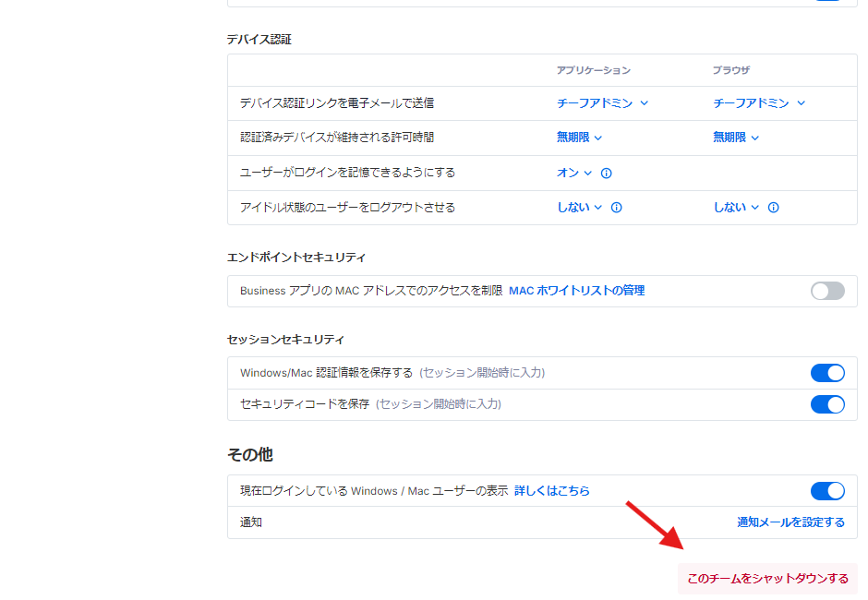Viewport: 868px width, 600px height.
Task: Click the アプリケーション column header
Action: pos(594,70)
